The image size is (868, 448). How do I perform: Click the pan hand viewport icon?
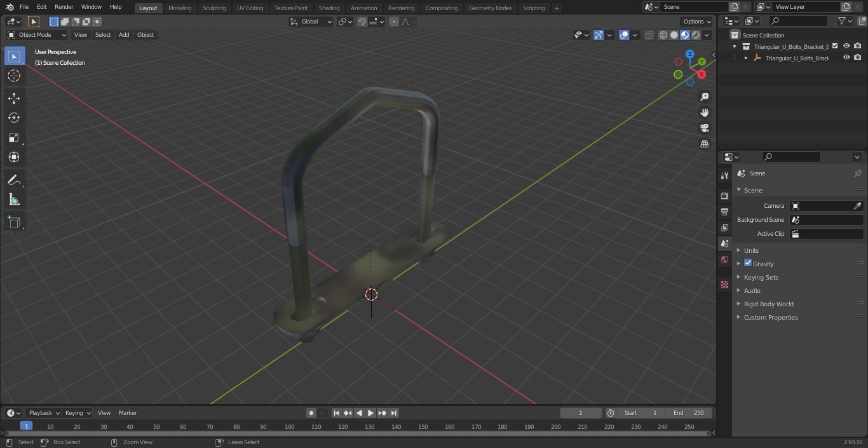[x=704, y=112]
